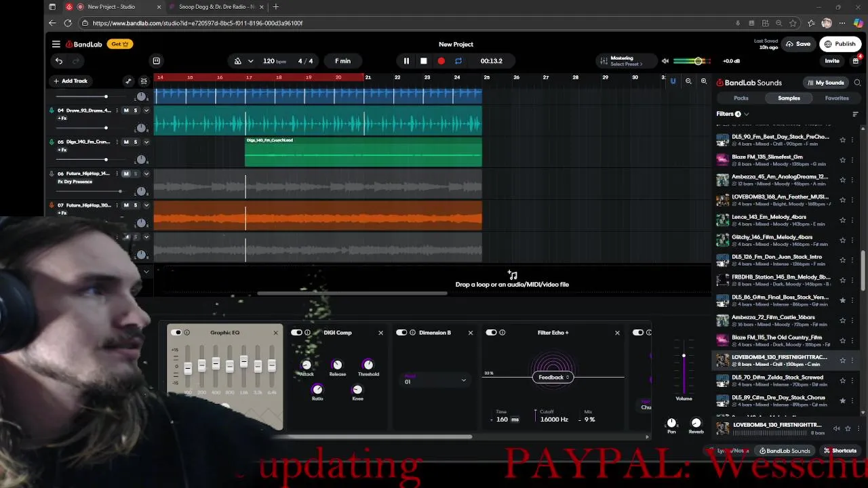Toggle the metronome icon

tap(237, 61)
